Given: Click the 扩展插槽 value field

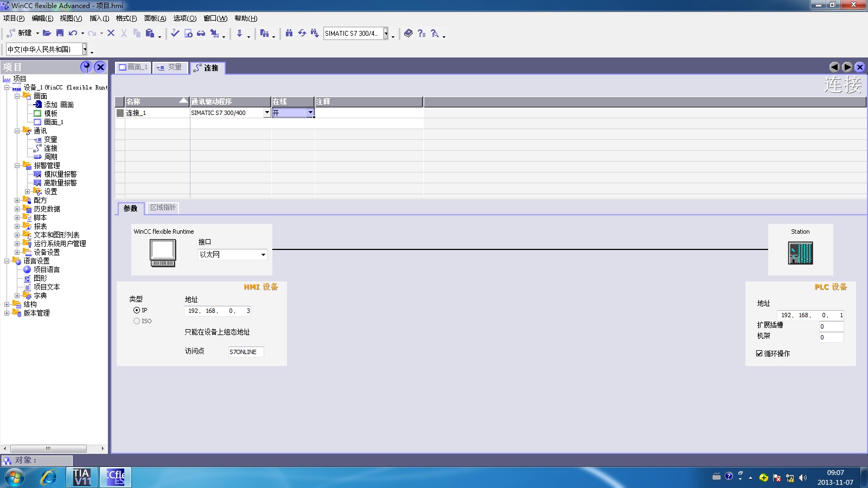Looking at the screenshot, I should coord(831,326).
